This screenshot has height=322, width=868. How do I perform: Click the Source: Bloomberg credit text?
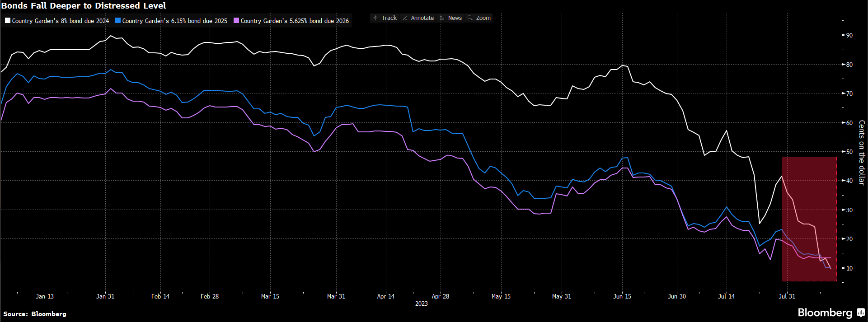[35, 314]
